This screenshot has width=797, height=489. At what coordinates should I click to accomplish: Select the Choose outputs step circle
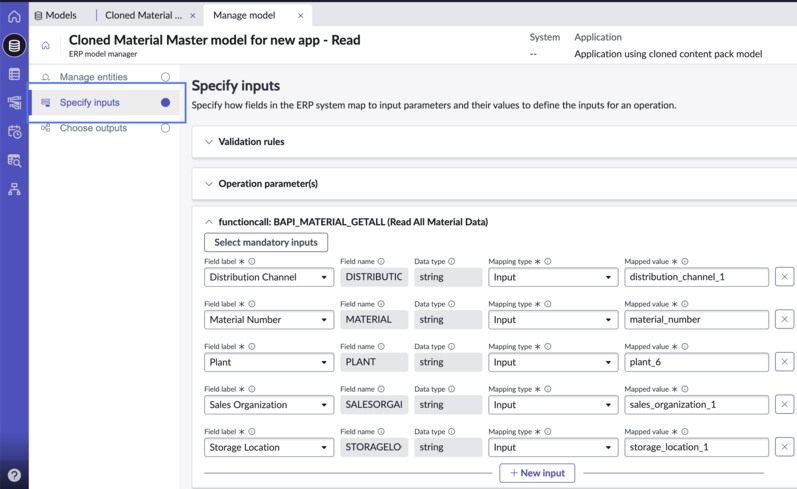pyautogui.click(x=165, y=128)
